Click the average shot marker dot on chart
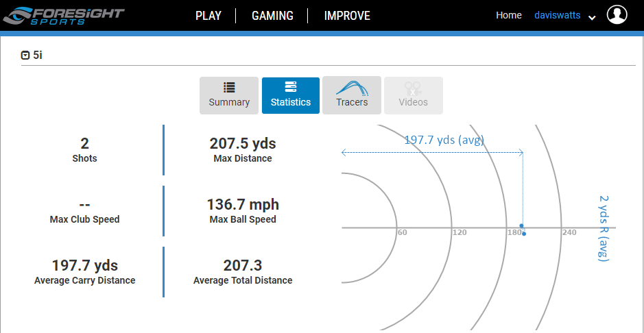This screenshot has width=644, height=333. 524,234
